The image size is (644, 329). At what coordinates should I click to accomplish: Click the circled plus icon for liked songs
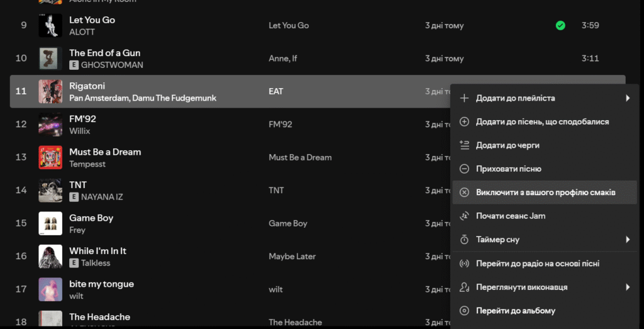coord(465,121)
